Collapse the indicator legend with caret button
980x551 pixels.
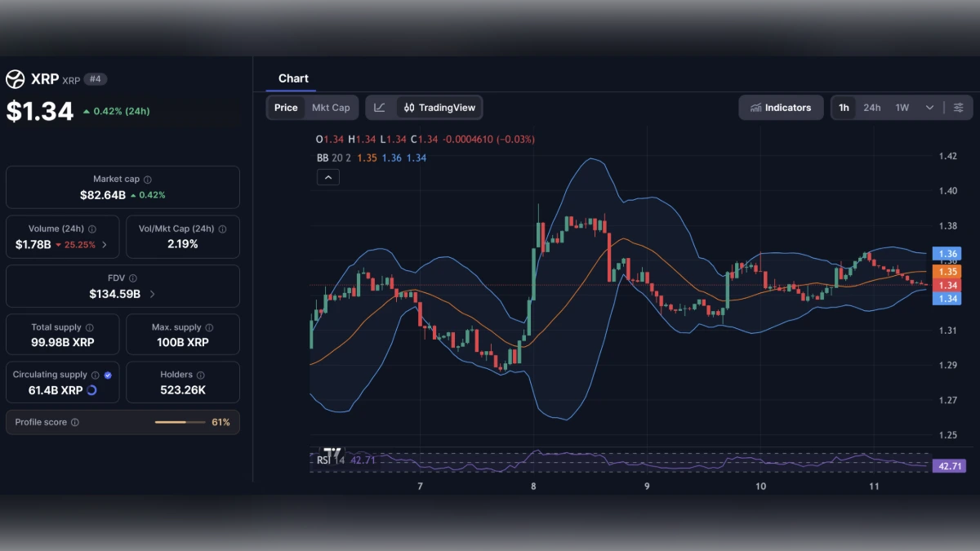pyautogui.click(x=327, y=176)
